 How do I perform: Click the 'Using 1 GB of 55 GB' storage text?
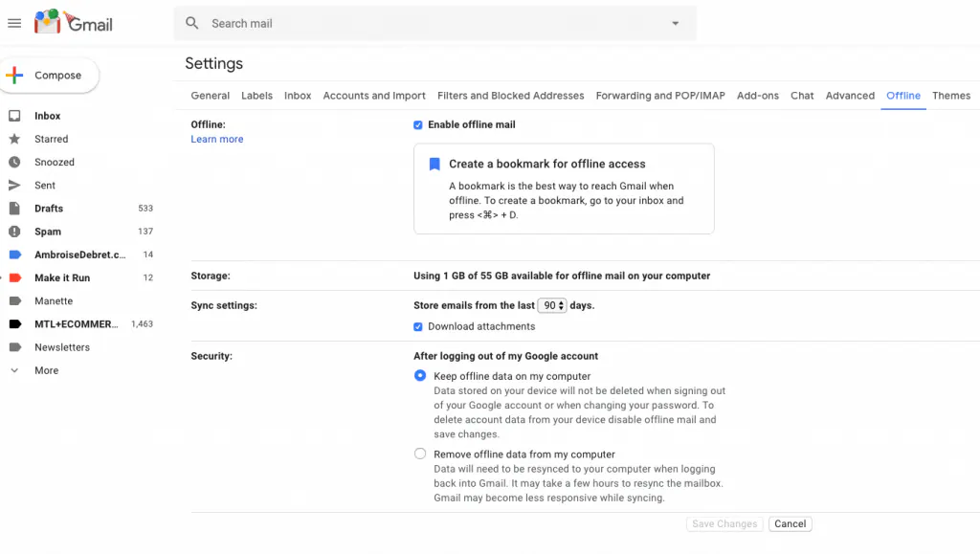[x=562, y=276]
